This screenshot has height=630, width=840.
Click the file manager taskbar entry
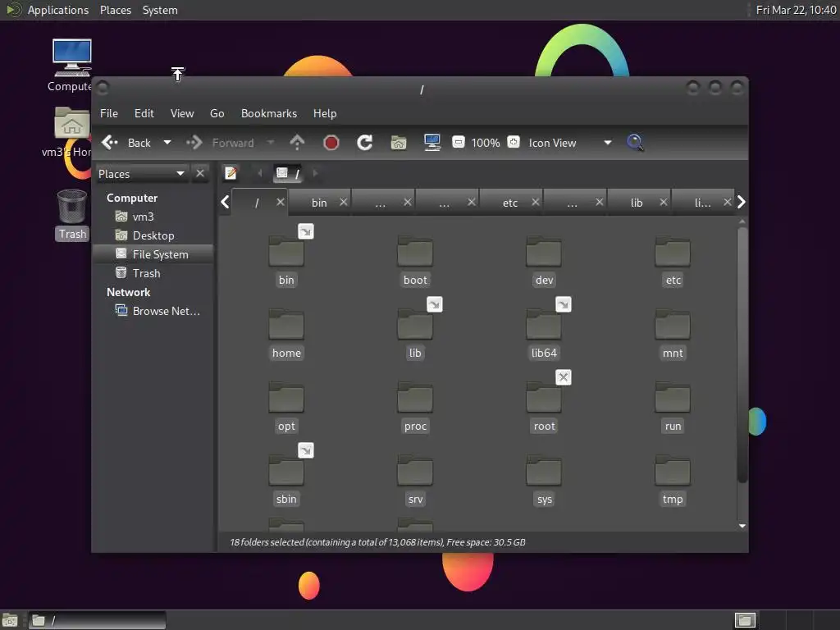point(97,620)
